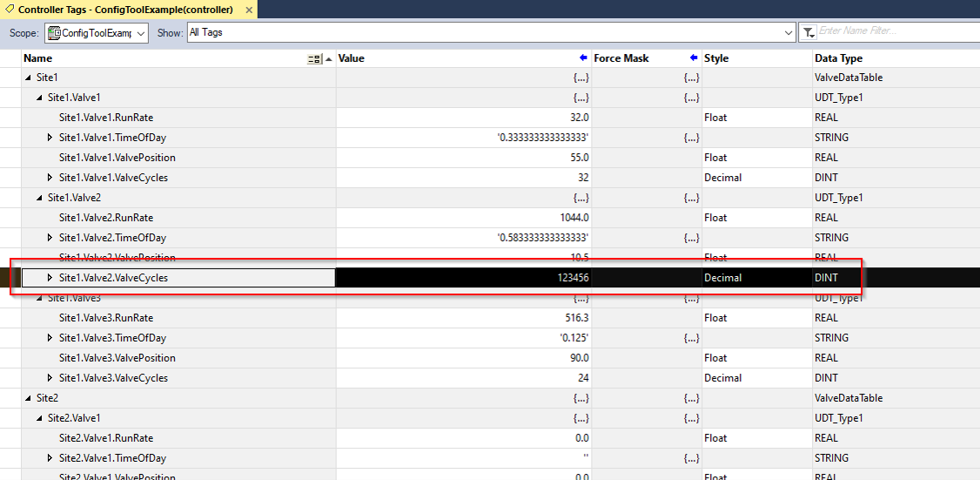Click the Site1.Valve1.ValveCycles value 32

click(584, 177)
